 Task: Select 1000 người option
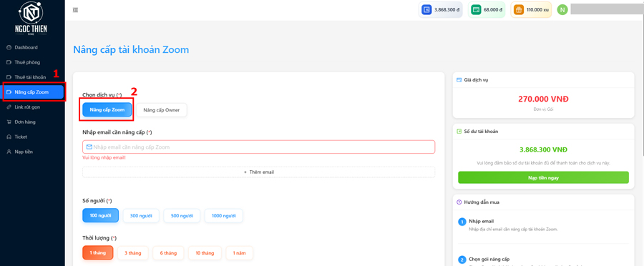point(224,215)
